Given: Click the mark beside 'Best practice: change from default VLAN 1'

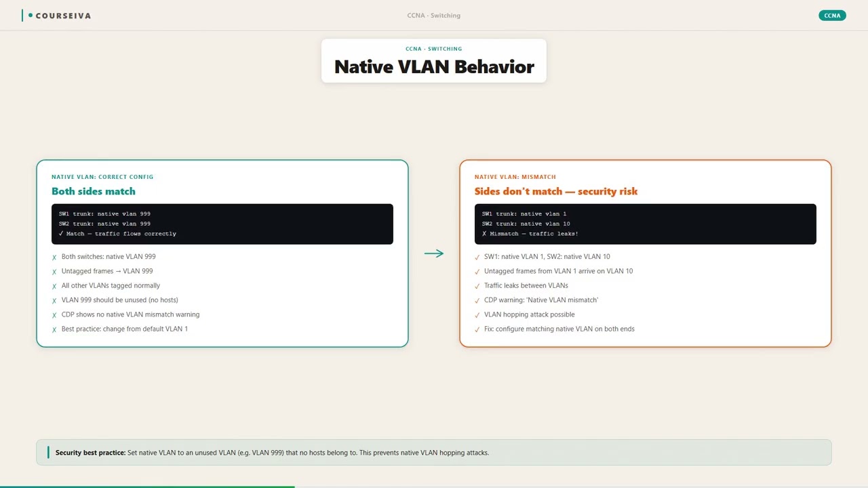Looking at the screenshot, I should 54,330.
